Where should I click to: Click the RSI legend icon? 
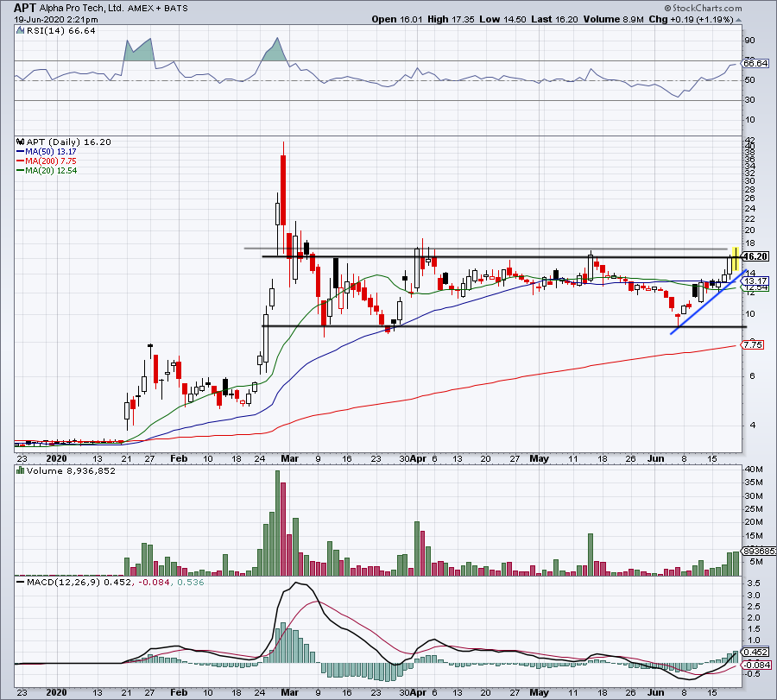20,31
